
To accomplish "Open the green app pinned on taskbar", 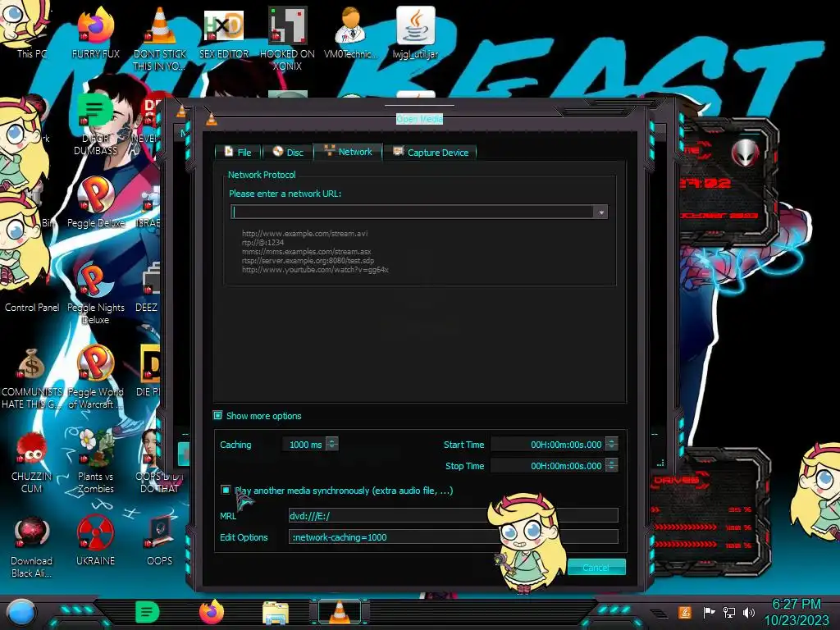I will coord(147,612).
